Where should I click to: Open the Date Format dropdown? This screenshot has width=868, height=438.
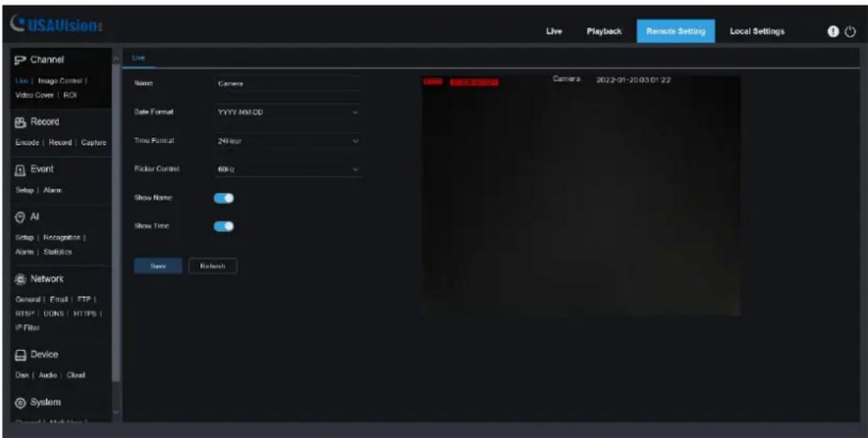(288, 112)
